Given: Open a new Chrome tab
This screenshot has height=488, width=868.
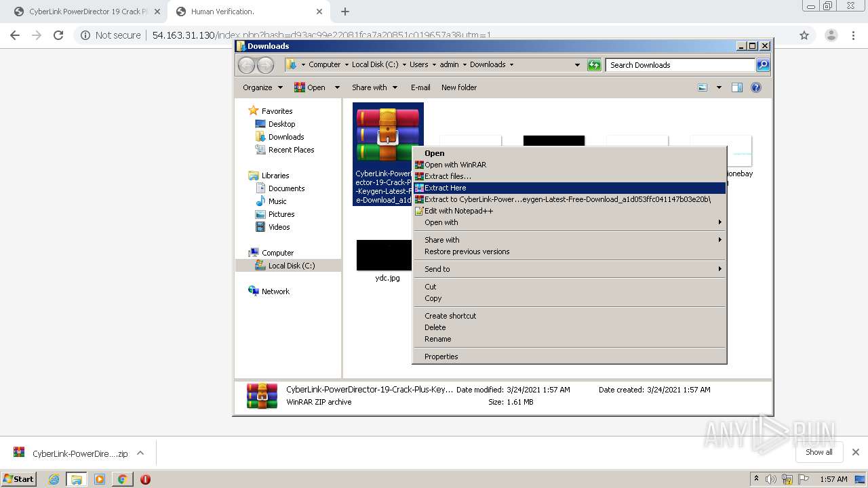Looking at the screenshot, I should click(x=345, y=12).
